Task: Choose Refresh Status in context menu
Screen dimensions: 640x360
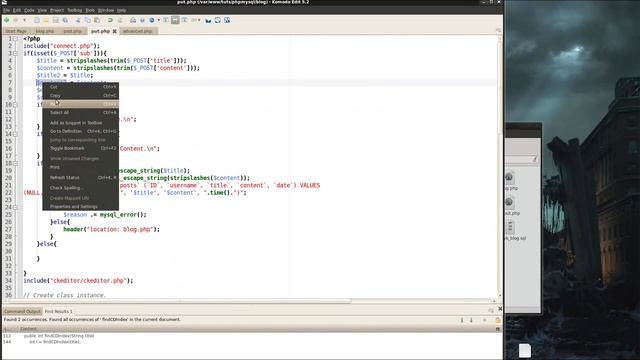Action: [80, 178]
